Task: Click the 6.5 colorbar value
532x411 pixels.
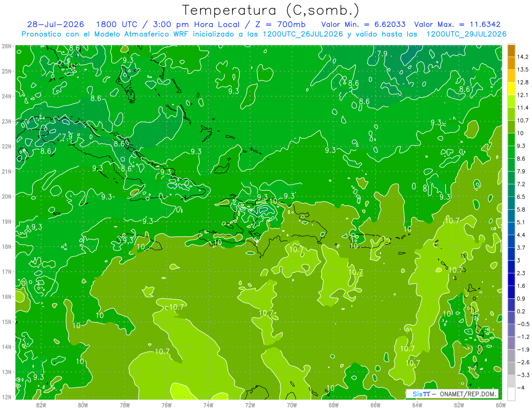Action: (521, 197)
